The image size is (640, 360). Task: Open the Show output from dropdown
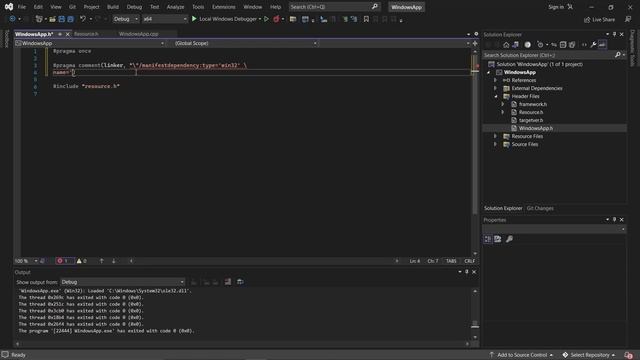coord(122,282)
